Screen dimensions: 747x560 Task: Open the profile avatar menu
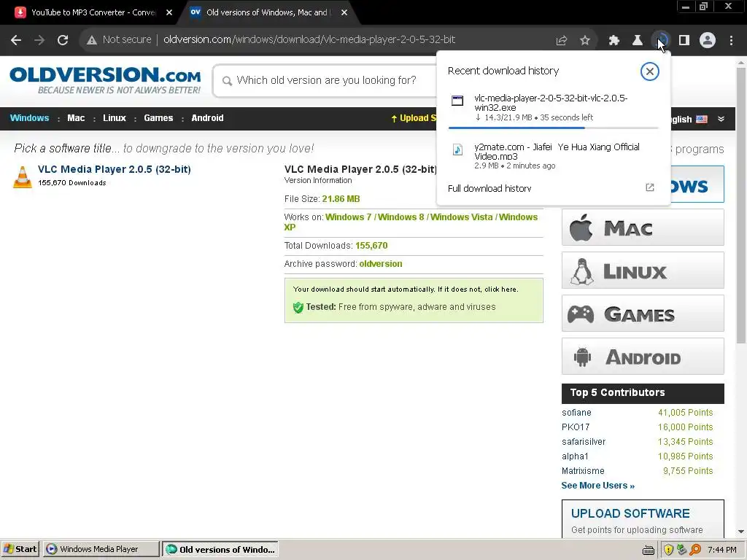[708, 40]
